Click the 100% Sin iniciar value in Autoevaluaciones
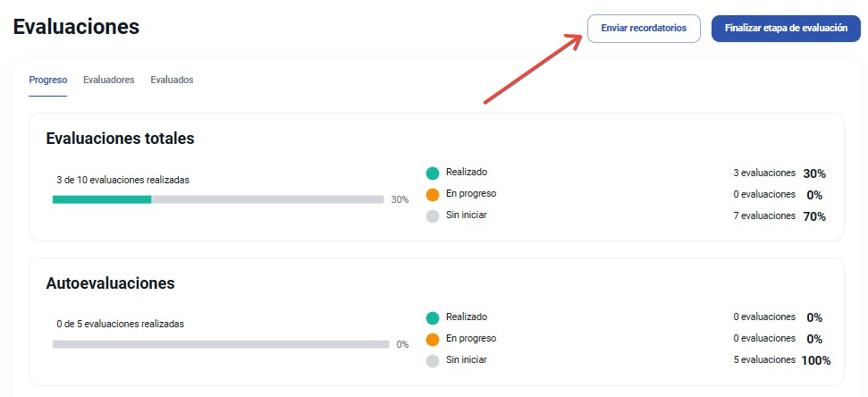The image size is (868, 397). click(815, 361)
